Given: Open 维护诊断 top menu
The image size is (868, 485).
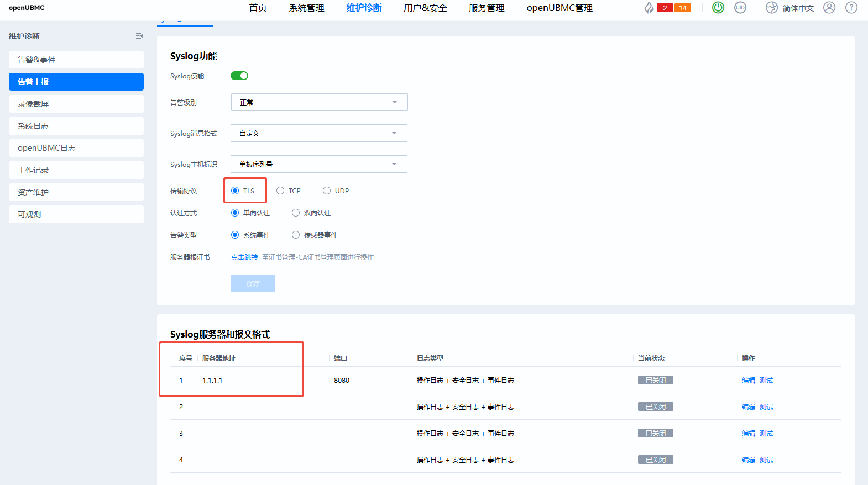Looking at the screenshot, I should click(x=364, y=8).
